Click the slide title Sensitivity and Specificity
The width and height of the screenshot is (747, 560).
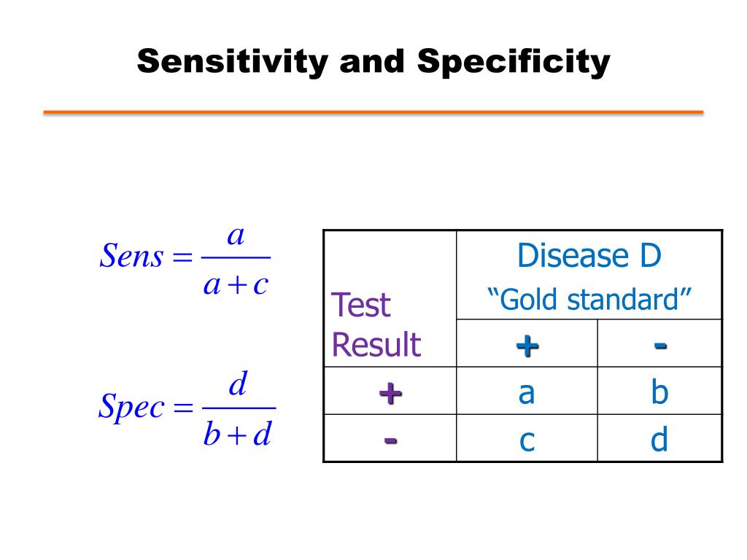coord(373,62)
